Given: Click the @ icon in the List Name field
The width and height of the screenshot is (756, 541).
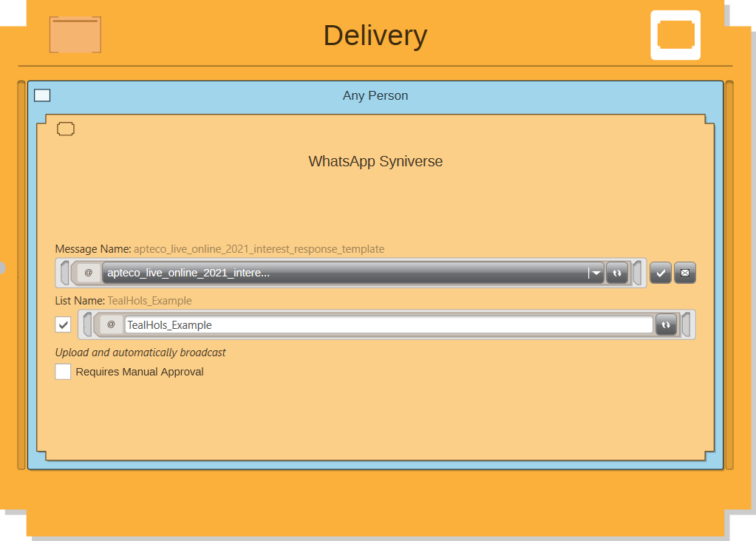Looking at the screenshot, I should pyautogui.click(x=111, y=324).
